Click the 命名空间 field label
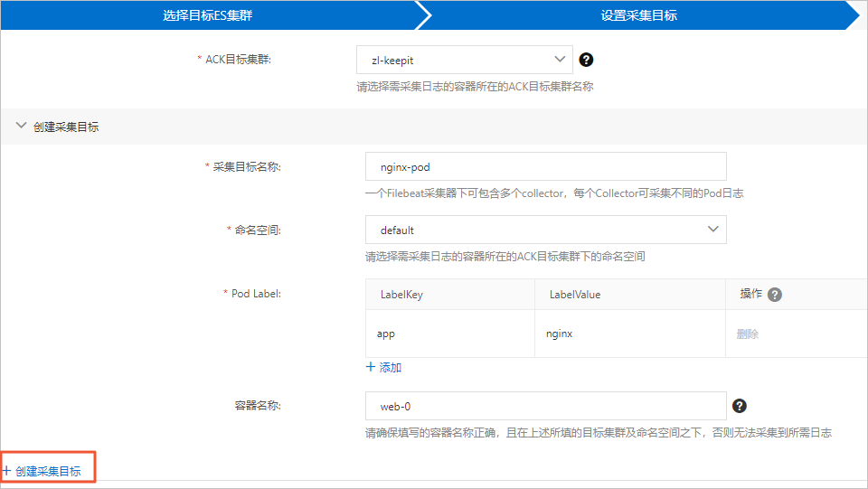The width and height of the screenshot is (868, 489). (x=258, y=230)
